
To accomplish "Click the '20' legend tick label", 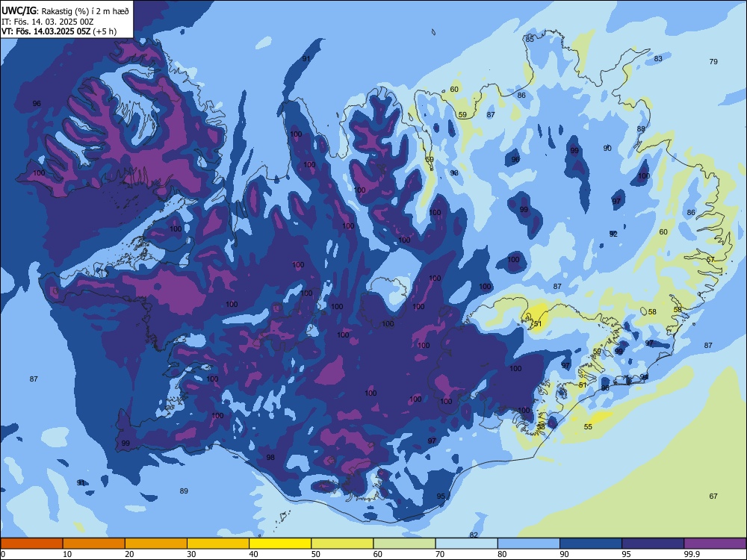I will pos(129,554).
